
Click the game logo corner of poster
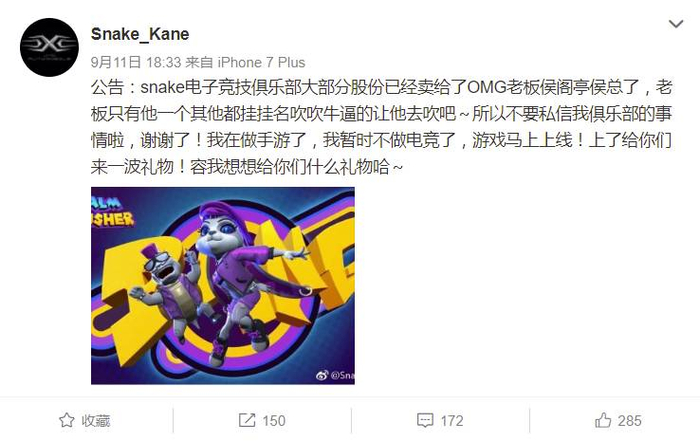[x=112, y=211]
